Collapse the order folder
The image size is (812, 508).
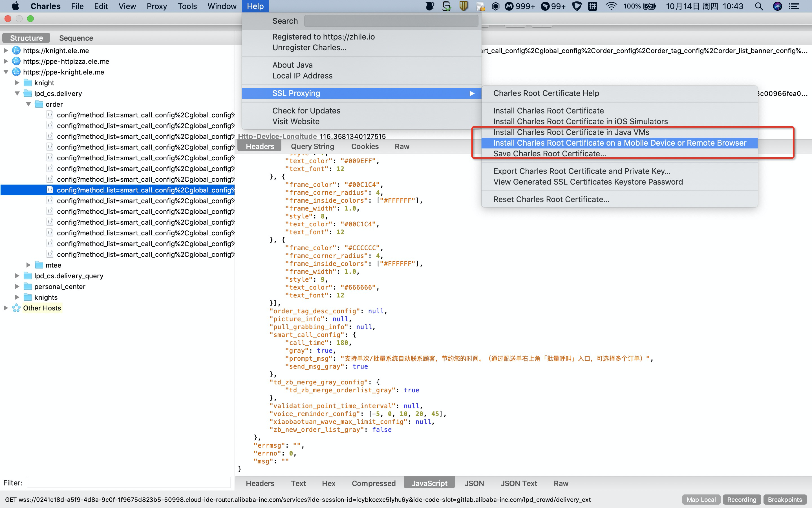pos(28,104)
